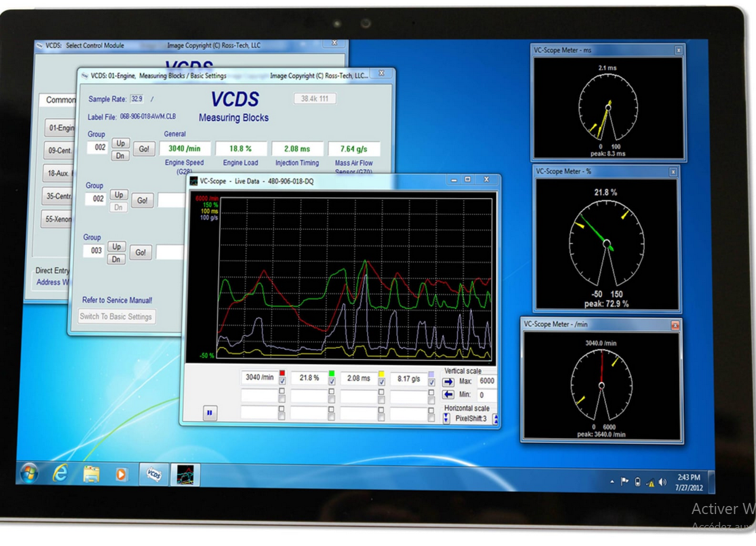Click the 3040 /min Engine Speed value
The image size is (756, 546).
[185, 148]
